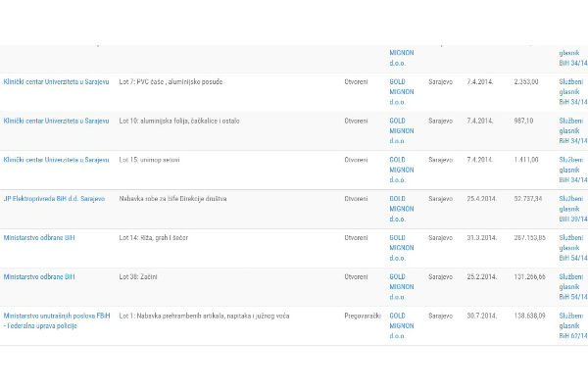Click GOLD MIGNON supplier link in Lot 7 row
This screenshot has width=588, height=392.
tap(401, 91)
